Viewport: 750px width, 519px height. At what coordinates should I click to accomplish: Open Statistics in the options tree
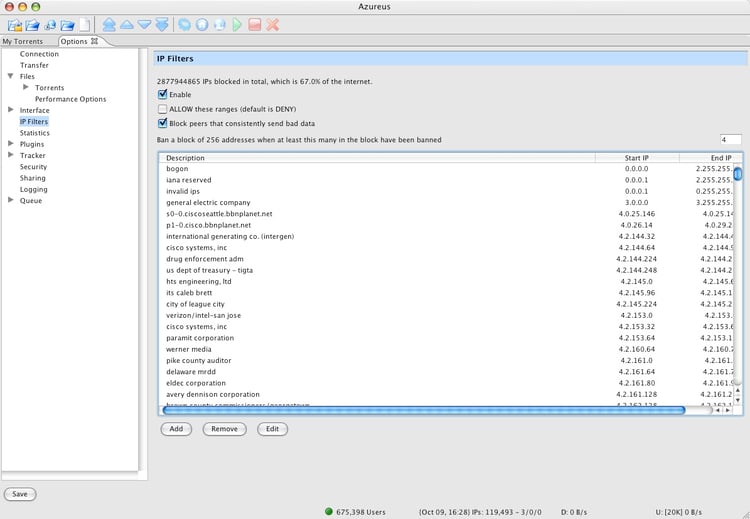coord(34,133)
